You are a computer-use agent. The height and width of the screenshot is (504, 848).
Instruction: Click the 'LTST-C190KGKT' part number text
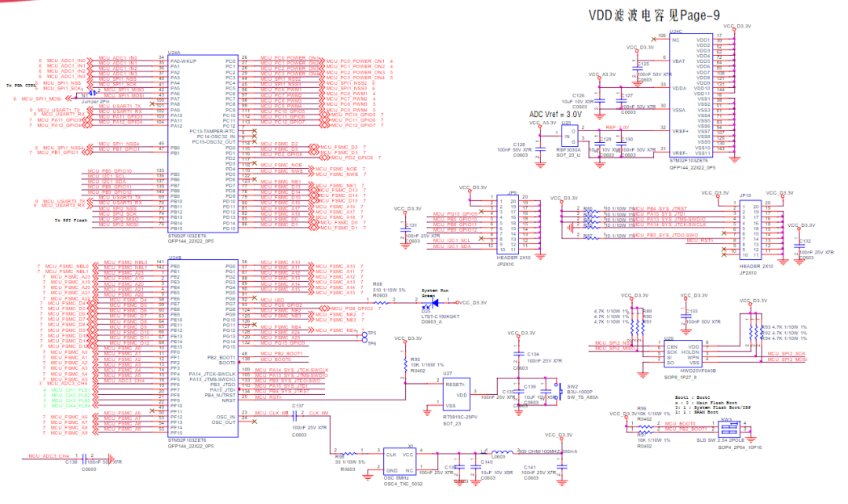[440, 316]
